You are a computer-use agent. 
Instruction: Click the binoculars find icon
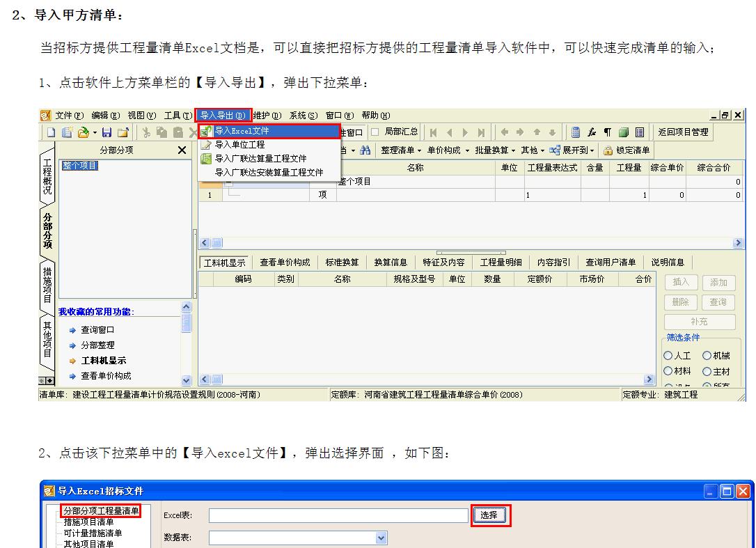point(365,150)
